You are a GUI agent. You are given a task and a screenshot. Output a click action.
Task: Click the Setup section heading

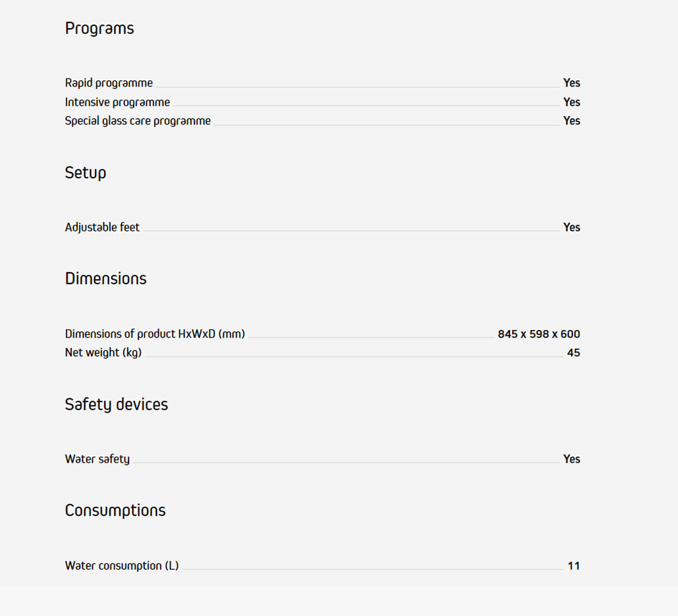click(85, 173)
